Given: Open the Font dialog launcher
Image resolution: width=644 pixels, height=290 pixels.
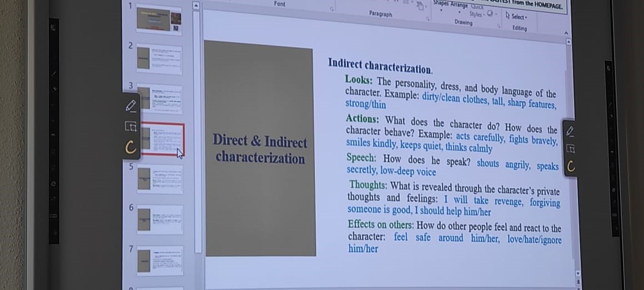Looking at the screenshot, I should [332, 8].
